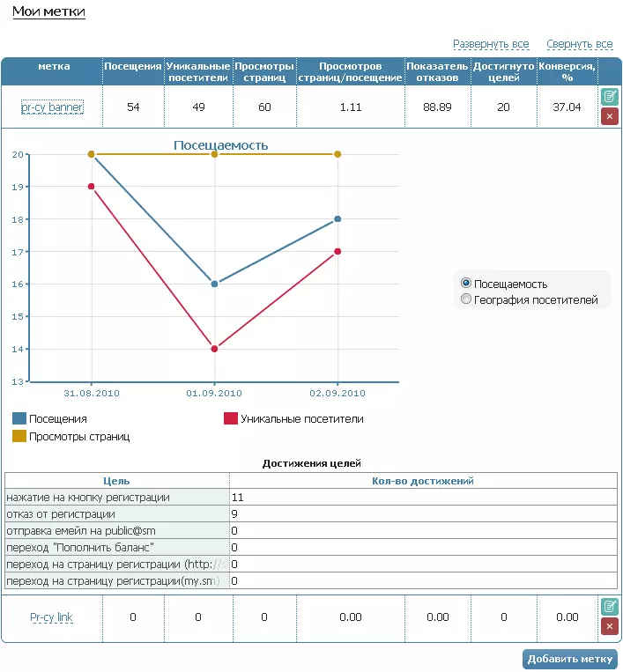
Task: Click the 49 unique visitors value
Action: (198, 107)
